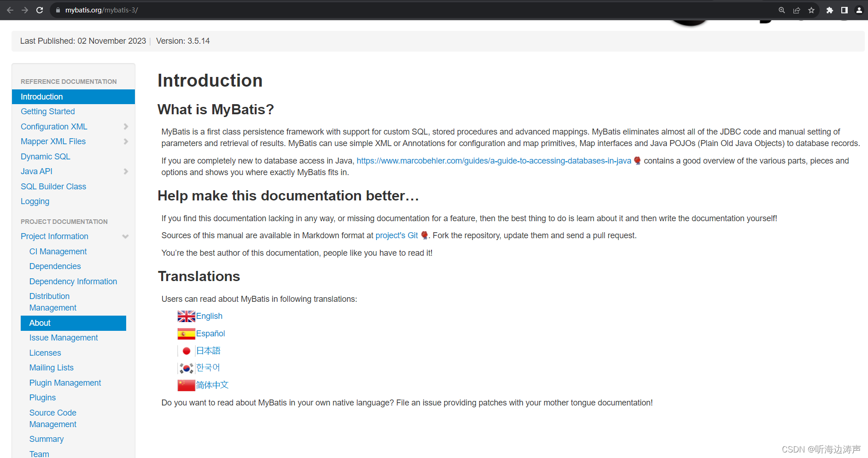This screenshot has height=458, width=868.
Task: Click external-link icon after project's Git
Action: click(x=424, y=235)
